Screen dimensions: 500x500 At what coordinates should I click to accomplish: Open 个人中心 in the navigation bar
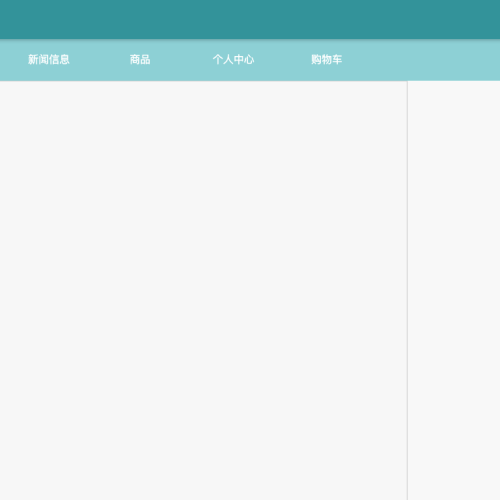coord(233,60)
